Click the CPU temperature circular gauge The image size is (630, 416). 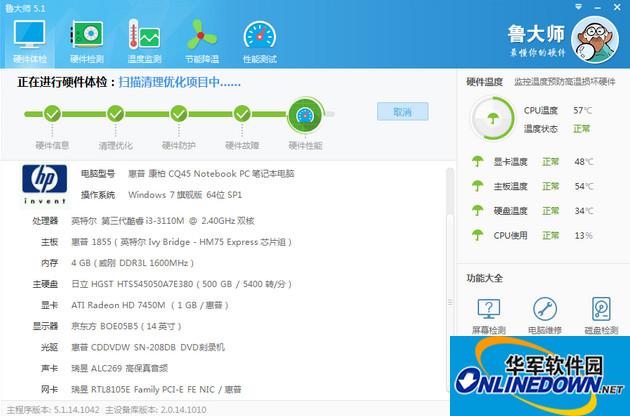[x=493, y=118]
